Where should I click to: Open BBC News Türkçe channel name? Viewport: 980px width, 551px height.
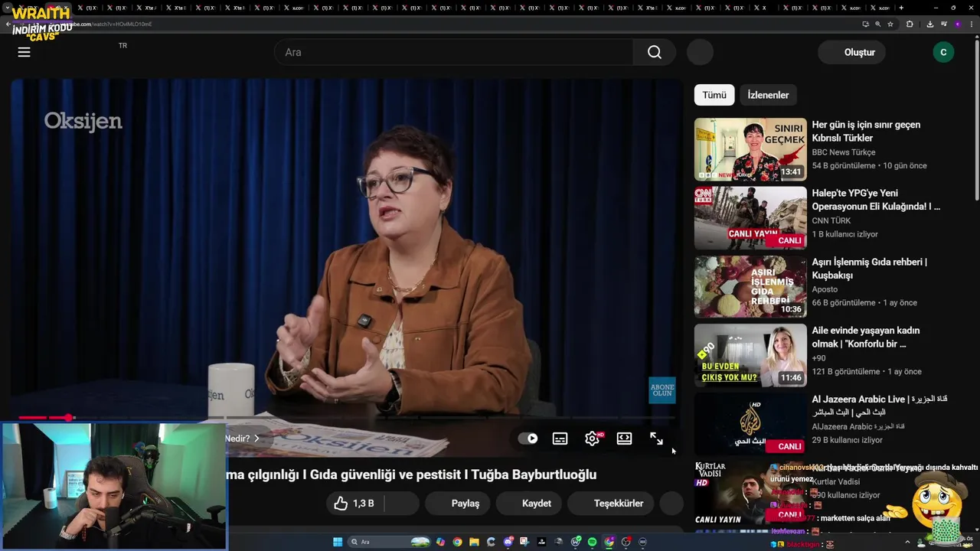pos(843,152)
